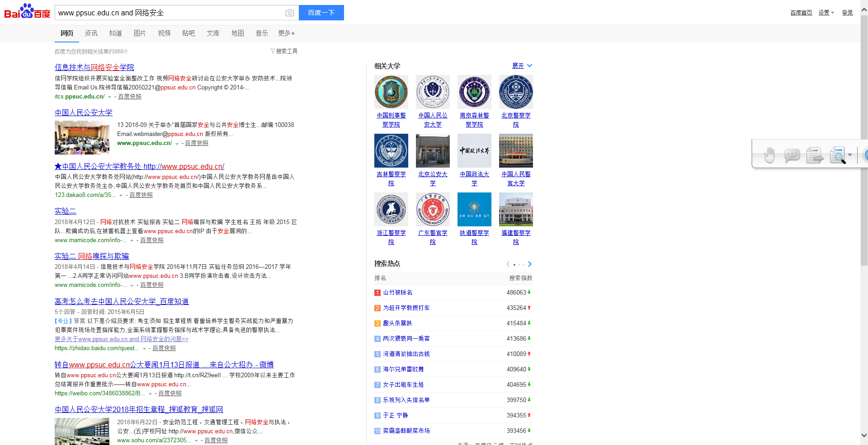
Task: Go to next page of 搜索热点
Action: point(530,264)
